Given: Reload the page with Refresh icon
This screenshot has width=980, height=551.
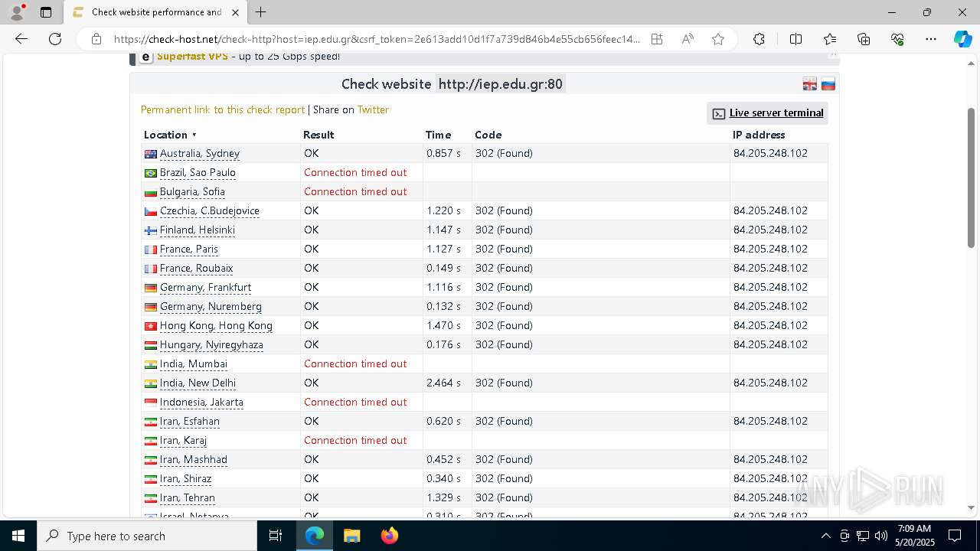Looking at the screenshot, I should tap(55, 39).
